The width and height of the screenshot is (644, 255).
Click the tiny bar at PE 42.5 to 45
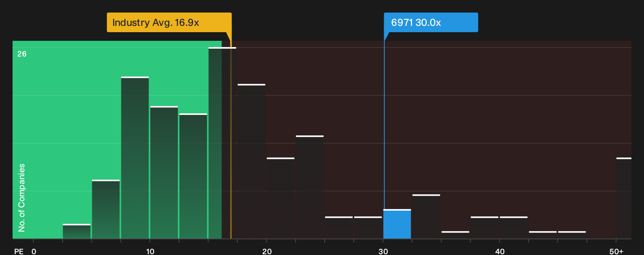(543, 235)
